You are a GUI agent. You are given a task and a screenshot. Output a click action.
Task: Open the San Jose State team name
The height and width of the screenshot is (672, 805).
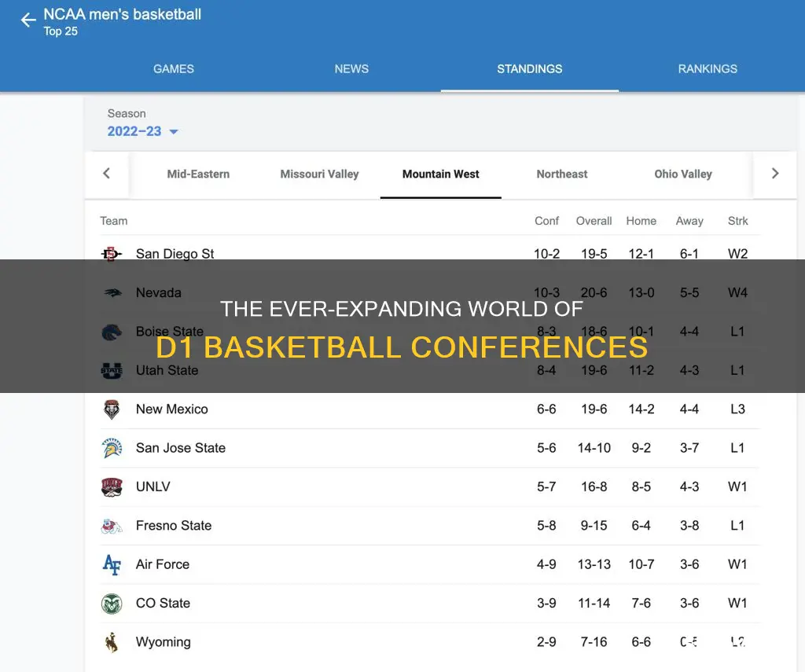181,448
